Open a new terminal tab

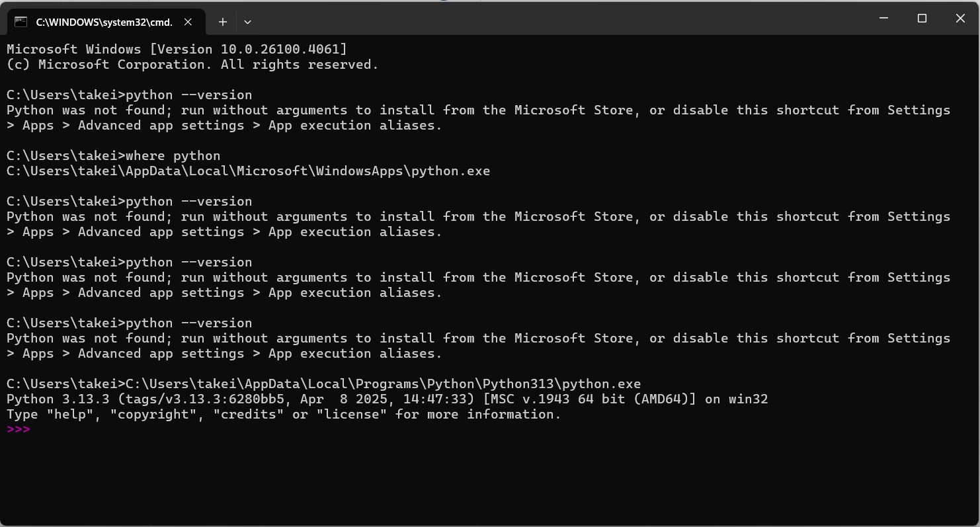[x=223, y=22]
